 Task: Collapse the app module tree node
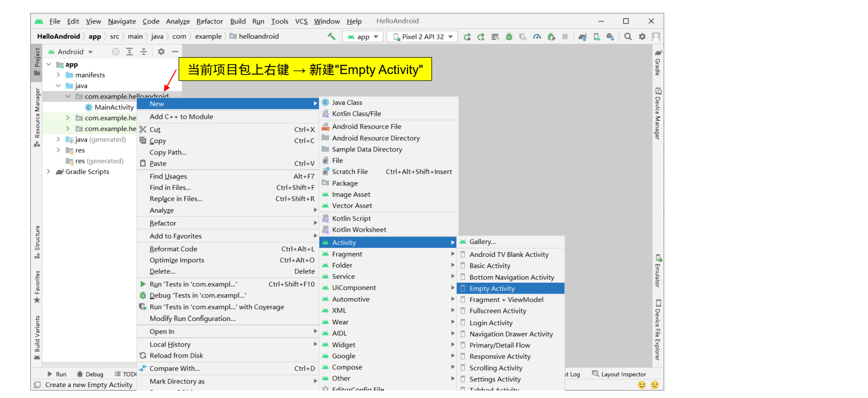tap(49, 65)
